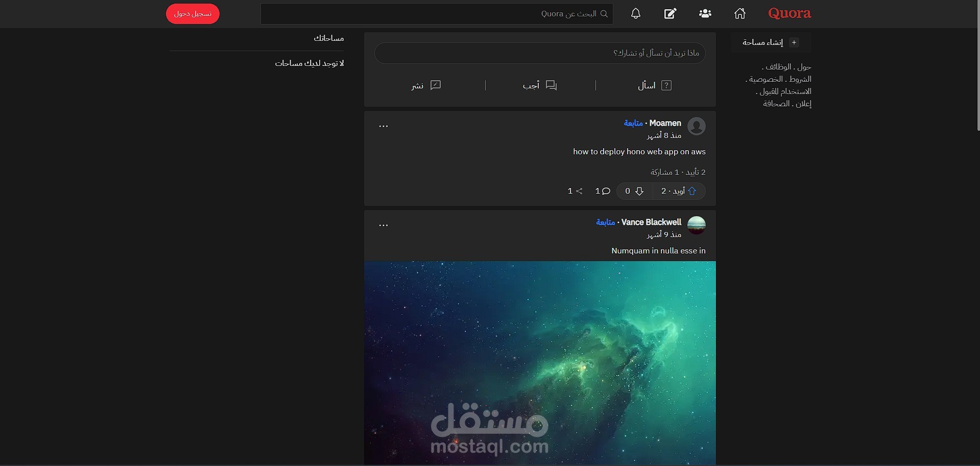The width and height of the screenshot is (980, 466).
Task: Open the notifications bell
Action: click(x=636, y=14)
